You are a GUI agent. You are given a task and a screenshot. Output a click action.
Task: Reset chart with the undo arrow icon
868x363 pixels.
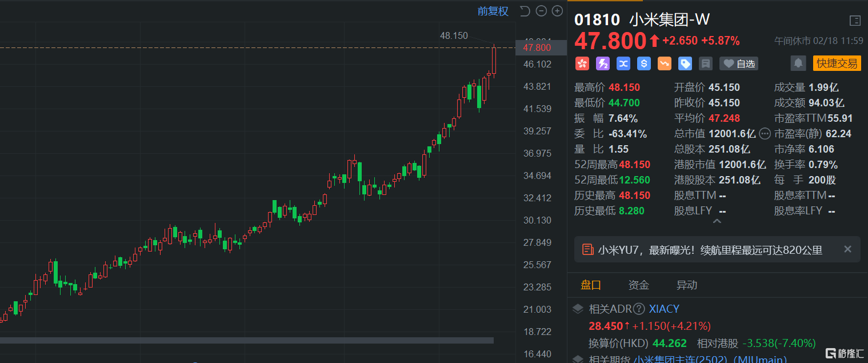tap(525, 11)
